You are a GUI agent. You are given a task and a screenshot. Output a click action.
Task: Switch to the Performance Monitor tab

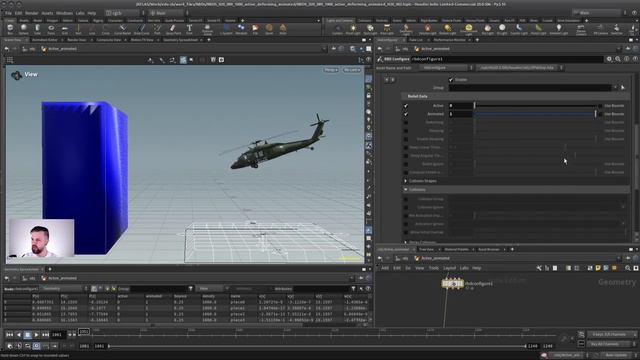pyautogui.click(x=449, y=40)
